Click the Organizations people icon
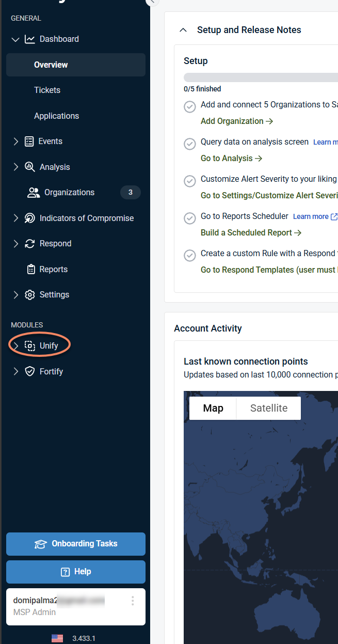This screenshot has width=338, height=644. pos(34,193)
